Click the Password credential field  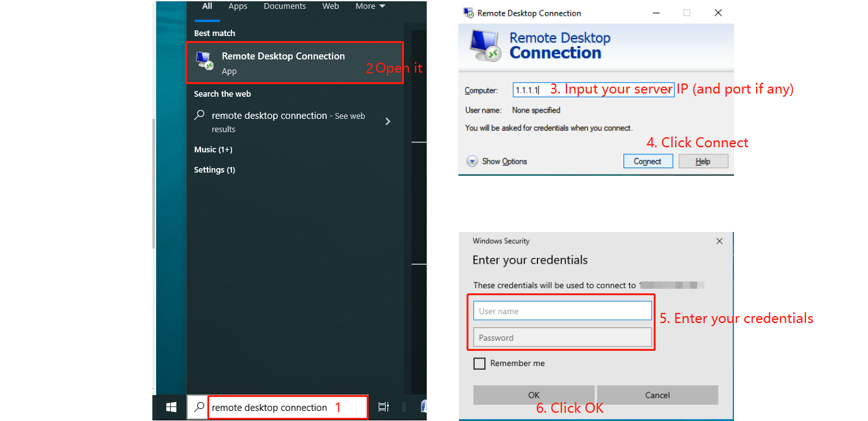(x=562, y=338)
